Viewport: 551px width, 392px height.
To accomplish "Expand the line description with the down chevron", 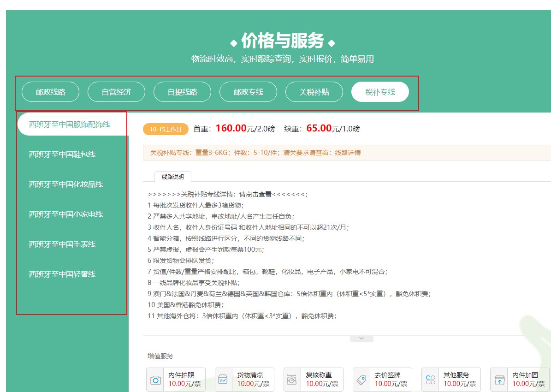I will click(361, 339).
